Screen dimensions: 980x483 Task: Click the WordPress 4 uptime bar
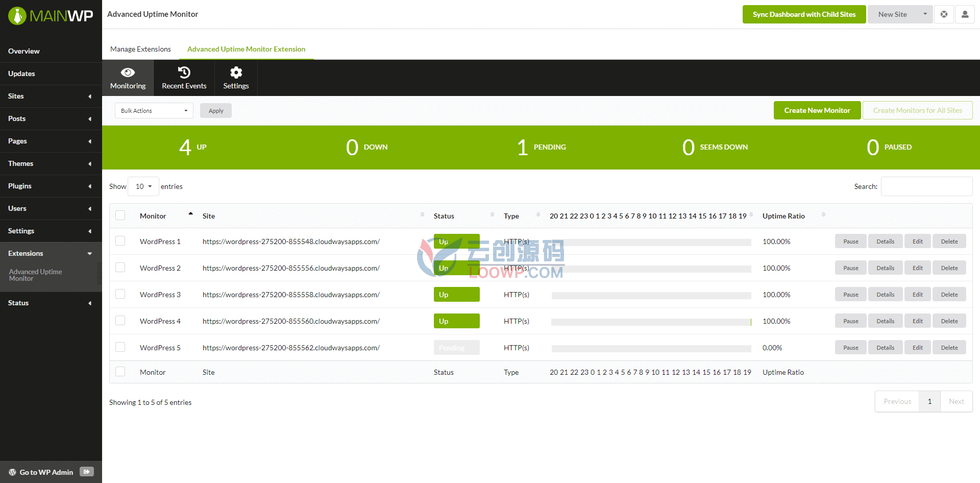coord(651,322)
